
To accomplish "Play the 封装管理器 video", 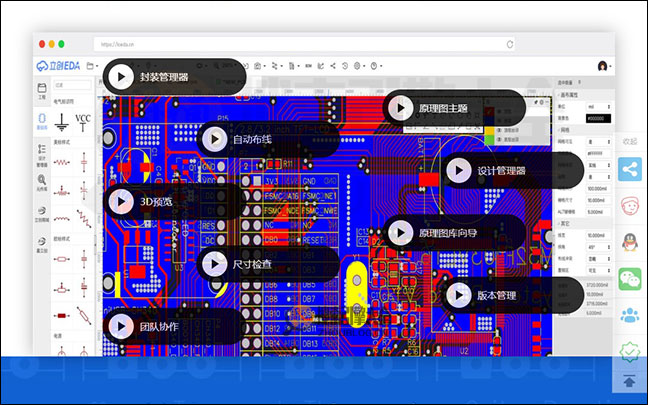I will (121, 76).
